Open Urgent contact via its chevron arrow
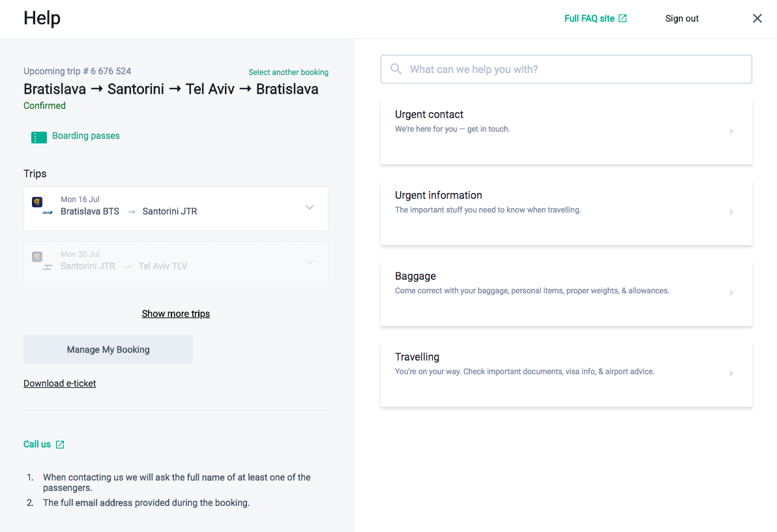This screenshot has height=532, width=777. click(x=731, y=131)
